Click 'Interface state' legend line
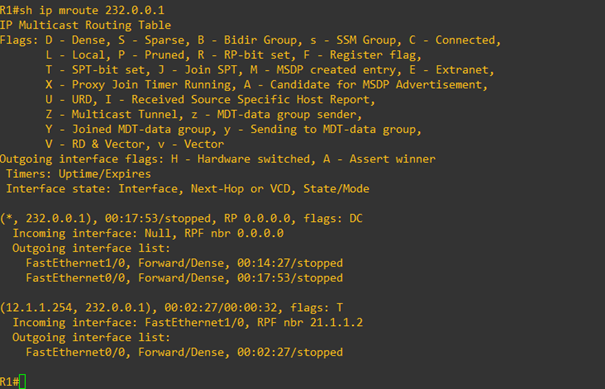This screenshot has width=605, height=389. pyautogui.click(x=188, y=189)
